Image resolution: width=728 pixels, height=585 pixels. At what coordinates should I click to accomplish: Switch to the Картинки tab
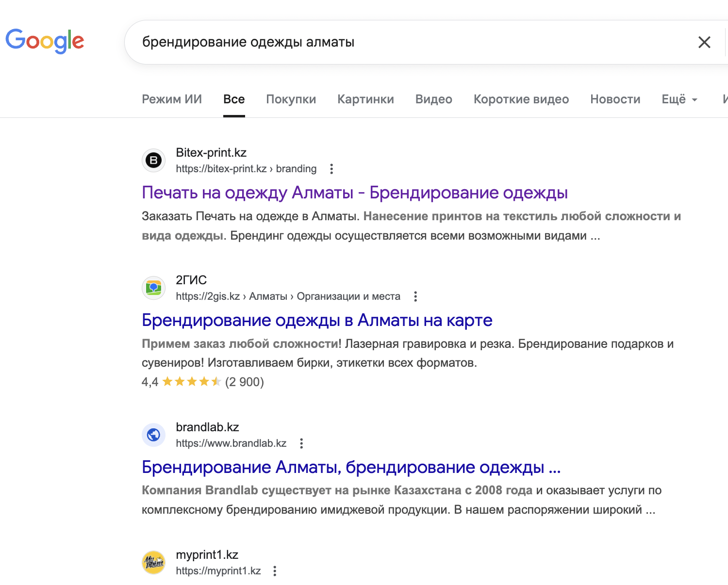click(x=365, y=99)
